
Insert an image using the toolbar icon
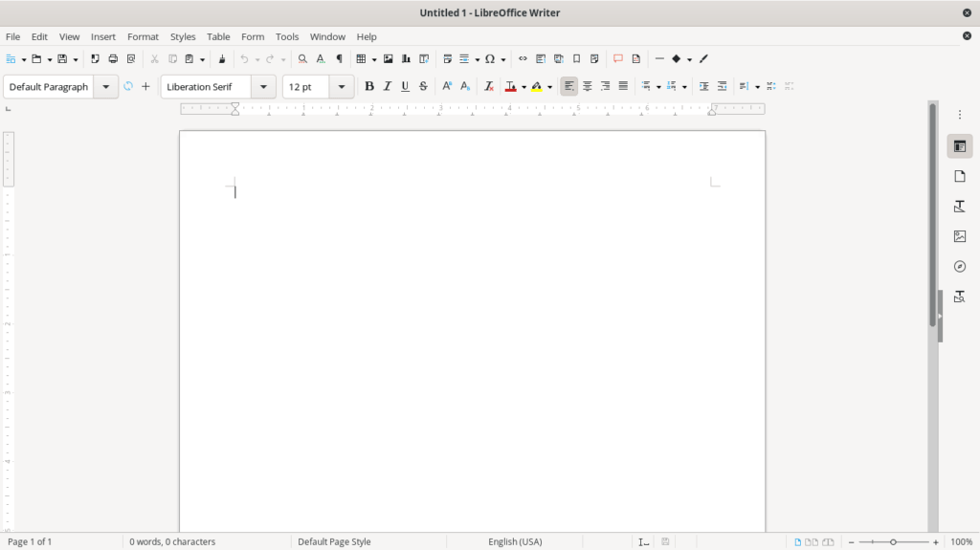(x=388, y=59)
